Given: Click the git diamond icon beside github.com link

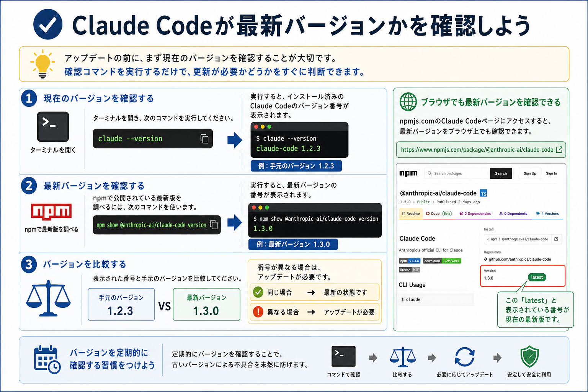Looking at the screenshot, I should (x=486, y=259).
